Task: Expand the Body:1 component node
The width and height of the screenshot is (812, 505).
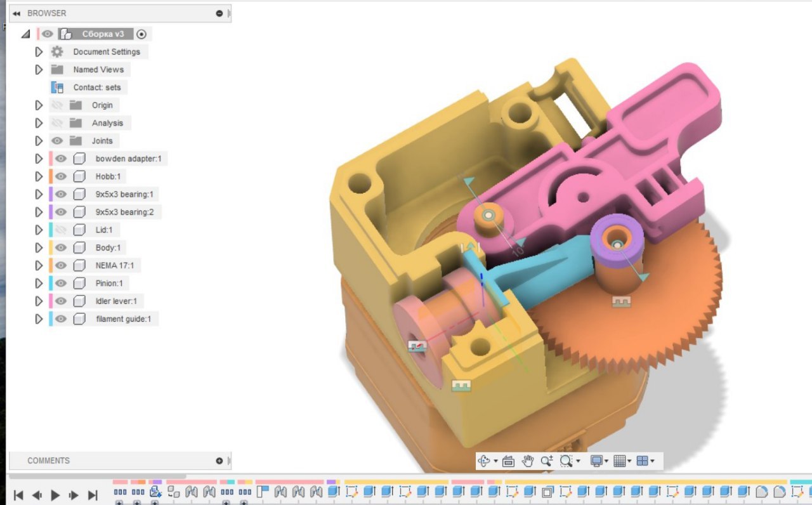Action: point(39,247)
